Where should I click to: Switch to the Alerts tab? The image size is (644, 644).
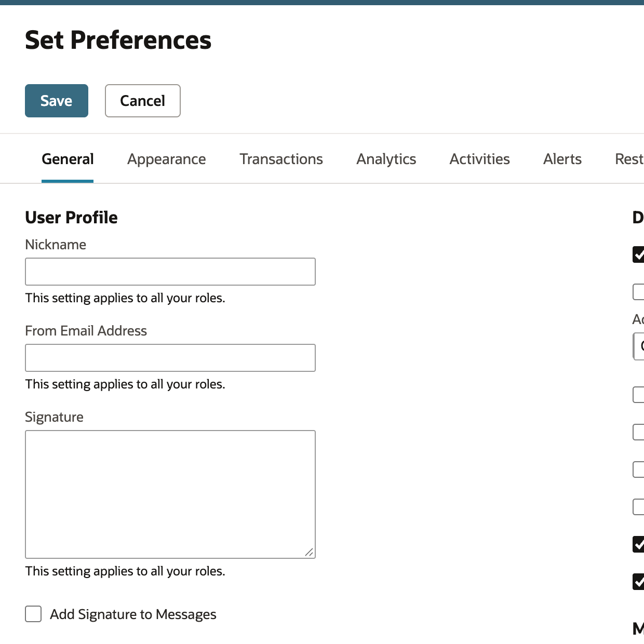tap(562, 159)
